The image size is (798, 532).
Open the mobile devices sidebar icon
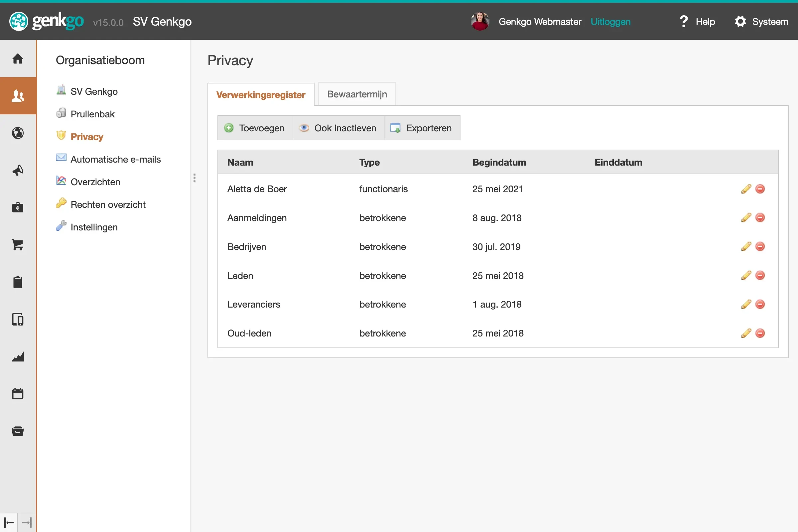point(18,319)
